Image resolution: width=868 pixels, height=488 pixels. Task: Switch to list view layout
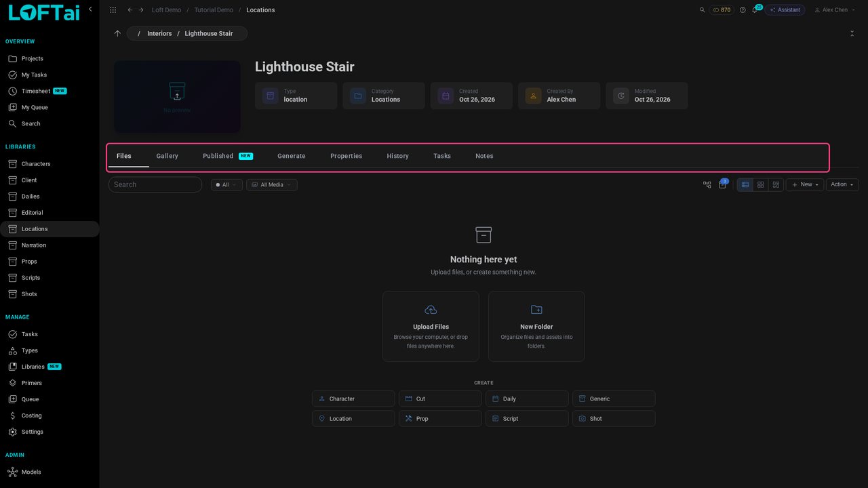[x=745, y=184]
